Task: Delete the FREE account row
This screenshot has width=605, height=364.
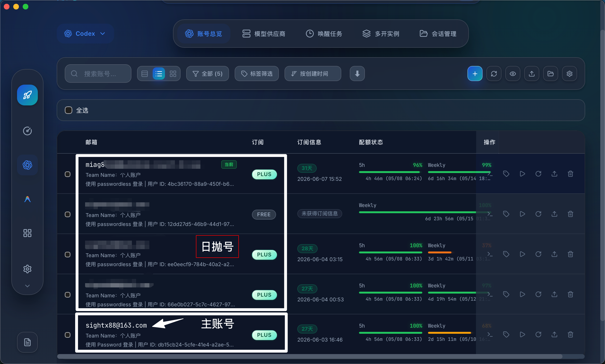Action: point(570,214)
